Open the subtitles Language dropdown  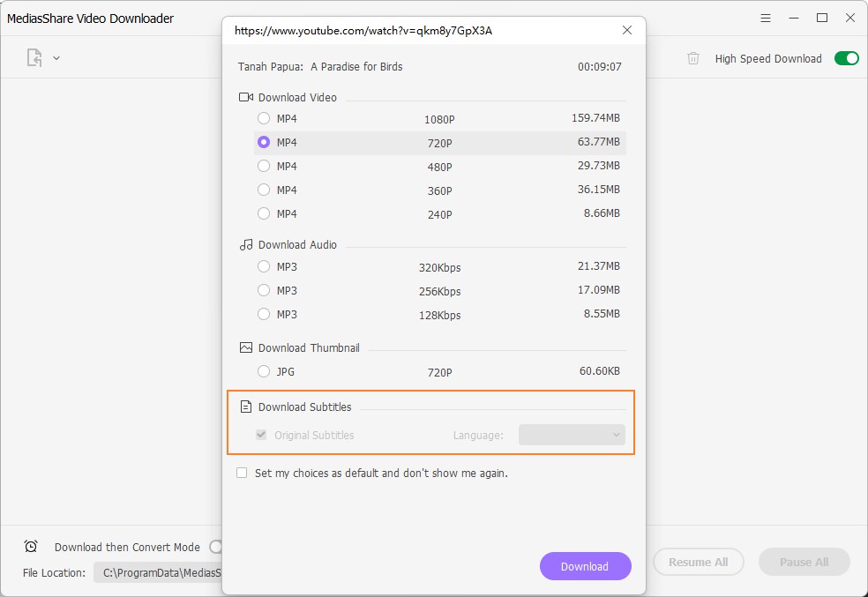[x=572, y=435]
